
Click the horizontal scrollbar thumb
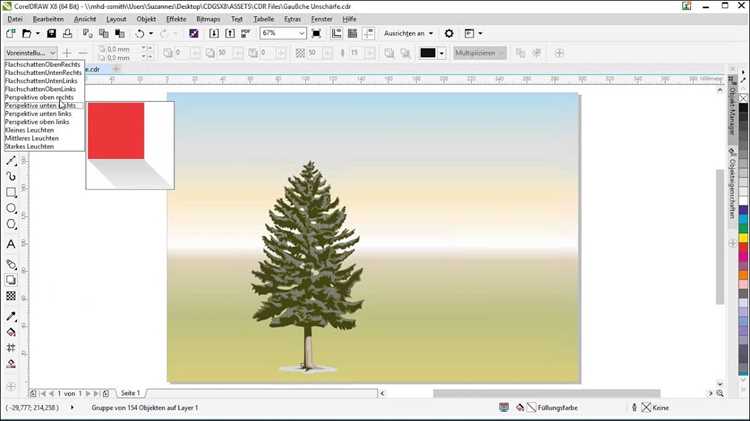click(546, 393)
